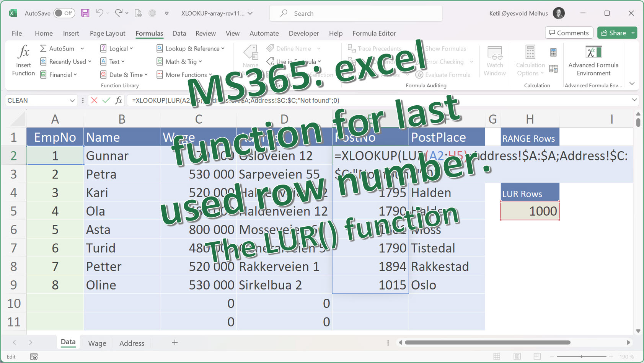Start macro recording from the status bar

click(34, 356)
